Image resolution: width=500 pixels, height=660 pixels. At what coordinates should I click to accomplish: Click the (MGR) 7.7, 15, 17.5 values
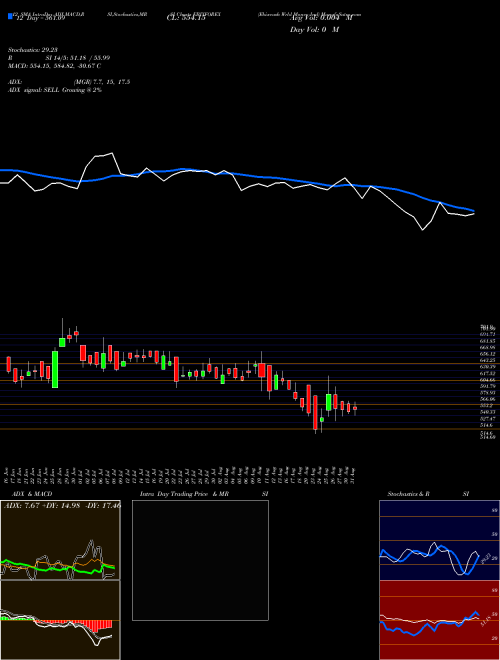click(101, 82)
